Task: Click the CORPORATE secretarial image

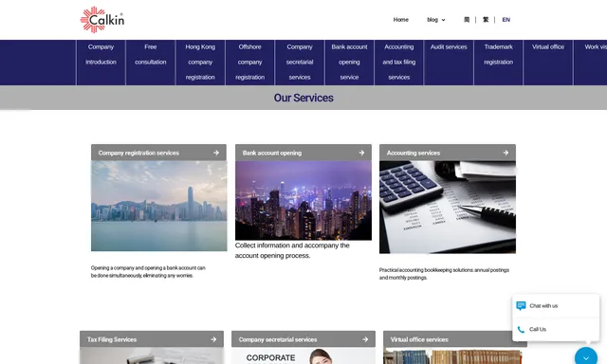Action: 303,355
